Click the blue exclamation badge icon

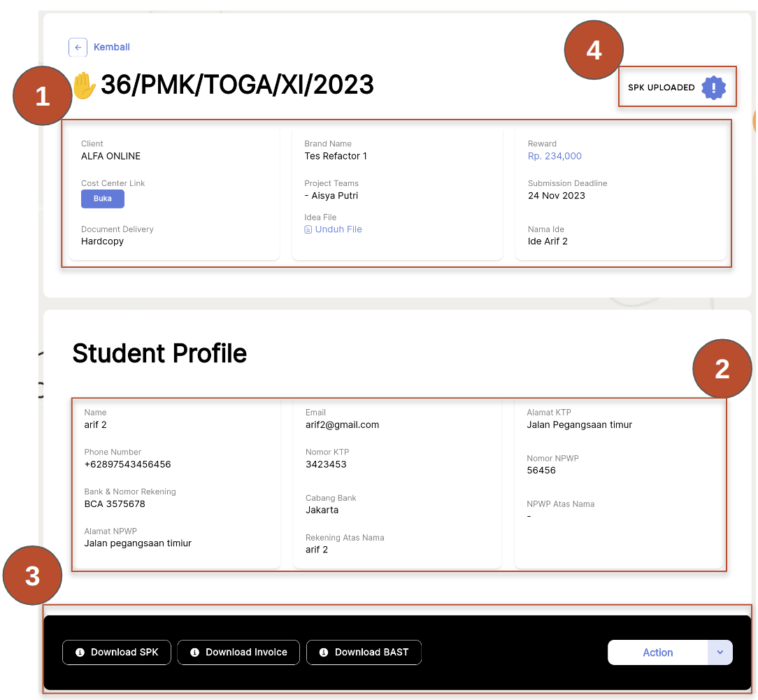point(713,87)
